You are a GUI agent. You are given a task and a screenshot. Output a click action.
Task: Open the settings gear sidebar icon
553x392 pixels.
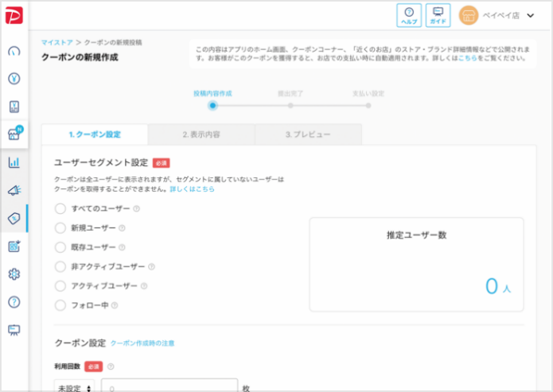(x=14, y=274)
